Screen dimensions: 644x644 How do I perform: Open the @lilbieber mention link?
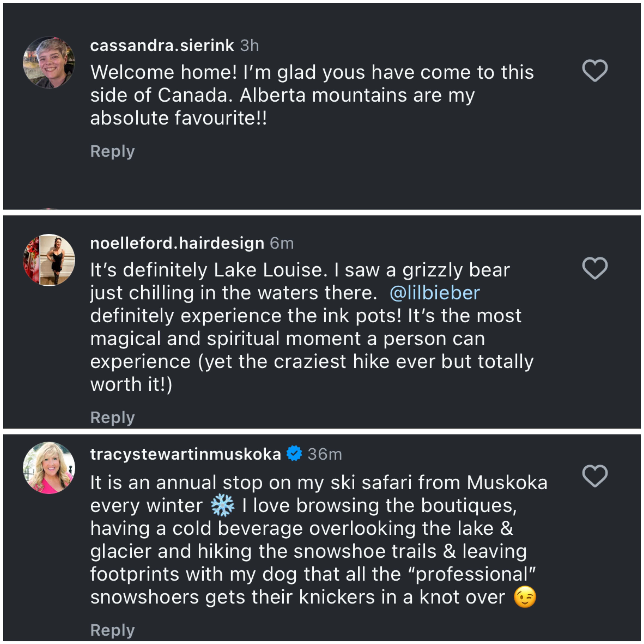(x=434, y=293)
